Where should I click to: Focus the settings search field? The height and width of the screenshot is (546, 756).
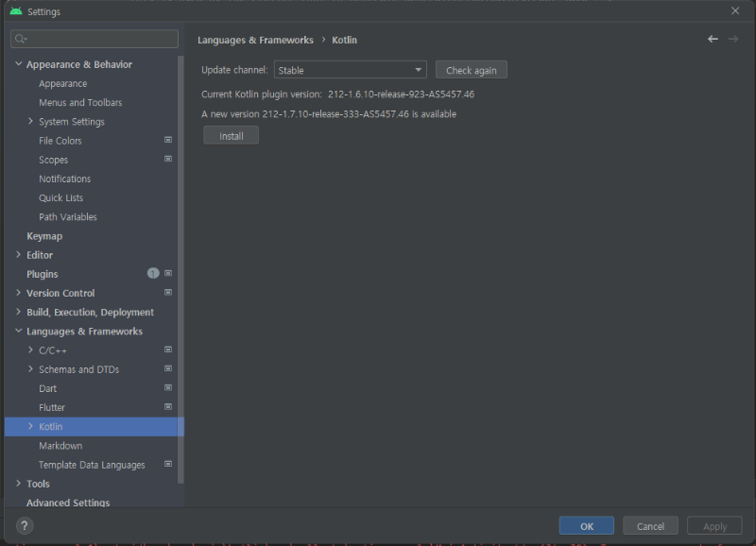[94, 39]
